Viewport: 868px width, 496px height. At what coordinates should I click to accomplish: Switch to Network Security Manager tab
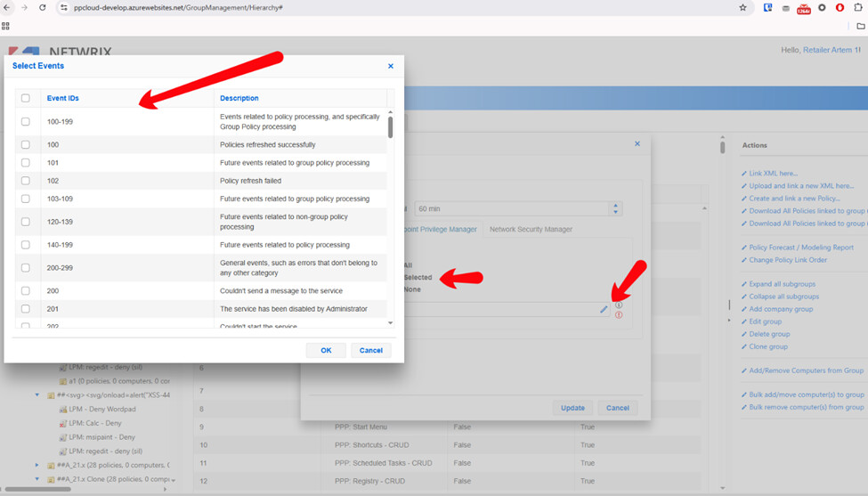[531, 229]
